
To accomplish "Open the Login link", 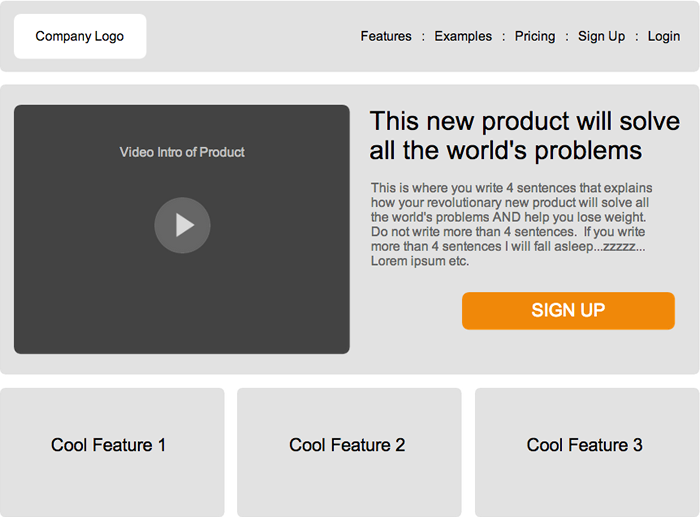I will click(x=664, y=36).
